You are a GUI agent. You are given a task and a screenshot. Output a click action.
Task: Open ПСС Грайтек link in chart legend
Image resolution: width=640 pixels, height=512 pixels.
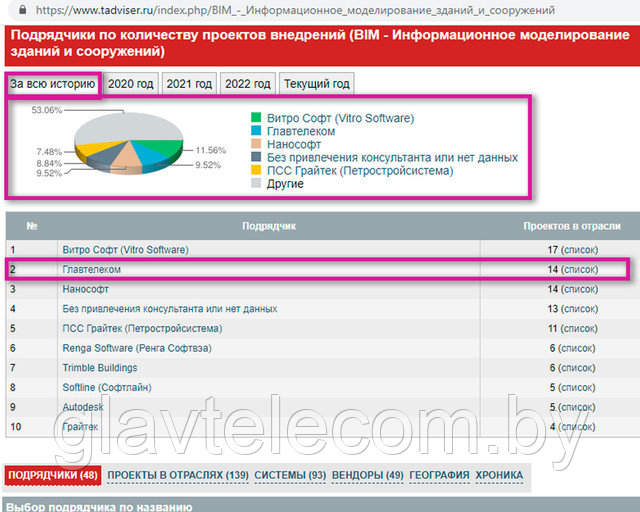tap(360, 171)
